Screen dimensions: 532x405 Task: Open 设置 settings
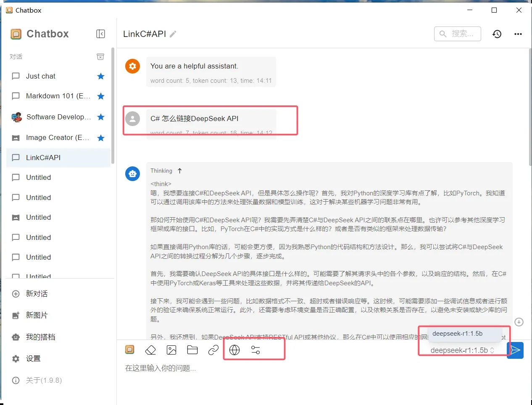(x=58, y=359)
